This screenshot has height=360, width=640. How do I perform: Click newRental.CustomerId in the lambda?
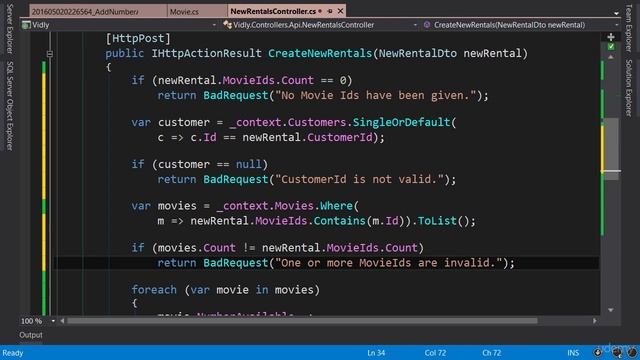307,138
